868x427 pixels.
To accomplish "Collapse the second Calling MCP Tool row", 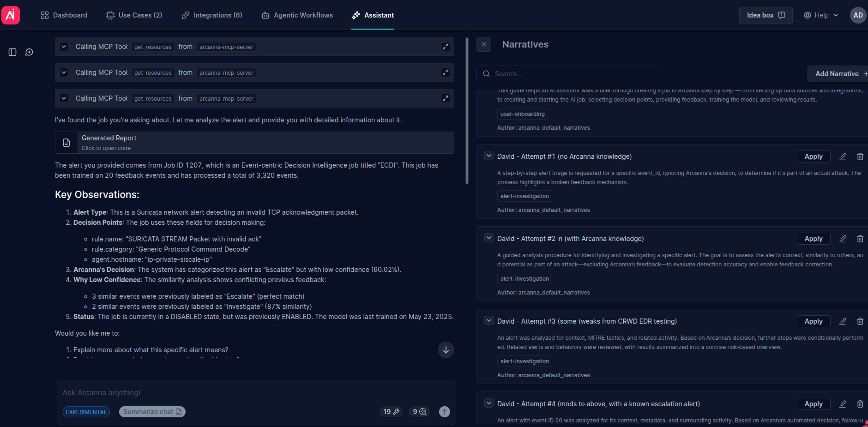I will click(64, 72).
